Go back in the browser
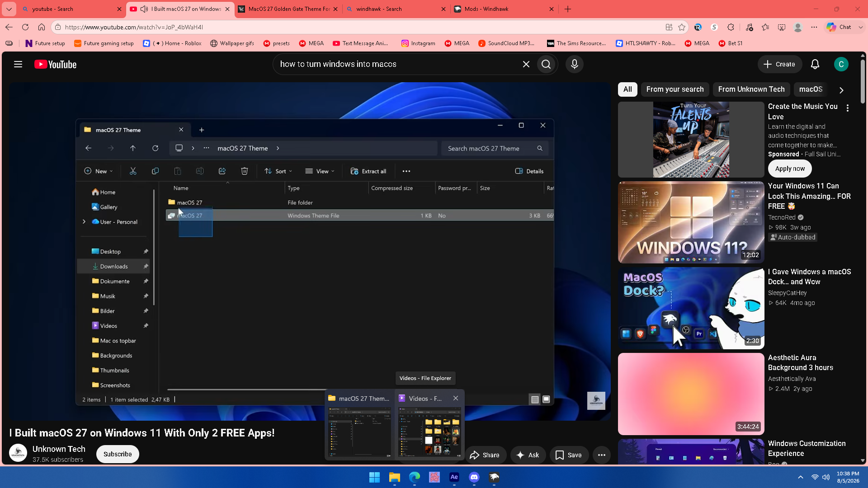The image size is (868, 488). coord(9,27)
